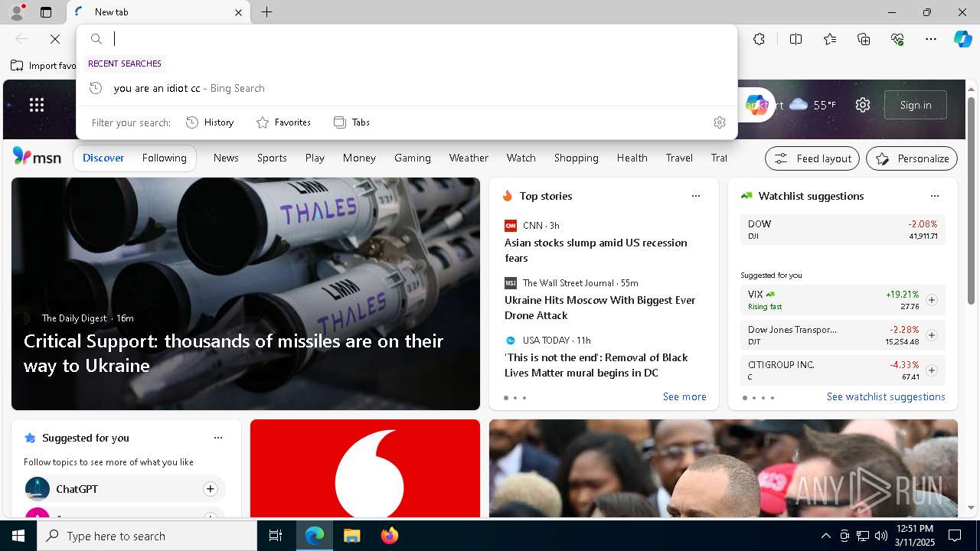Open Favorites star toolbar icon
980x551 pixels.
(830, 39)
